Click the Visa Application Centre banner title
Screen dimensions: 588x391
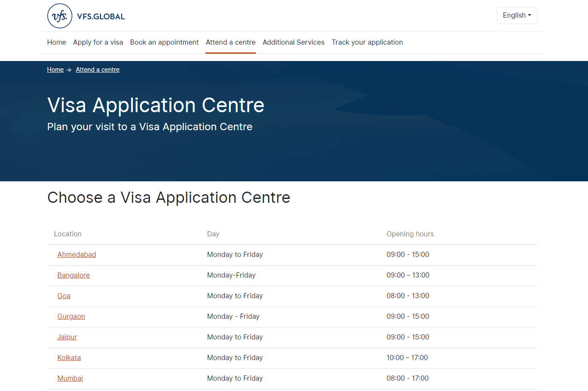point(156,105)
